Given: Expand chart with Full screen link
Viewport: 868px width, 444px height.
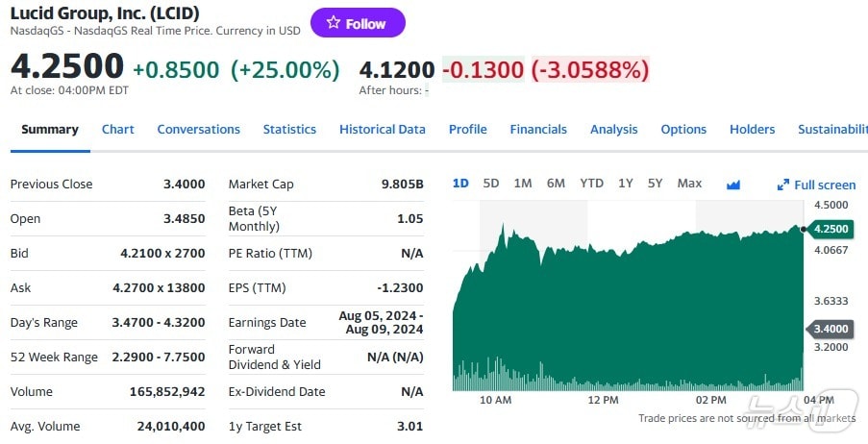Looking at the screenshot, I should [x=816, y=185].
